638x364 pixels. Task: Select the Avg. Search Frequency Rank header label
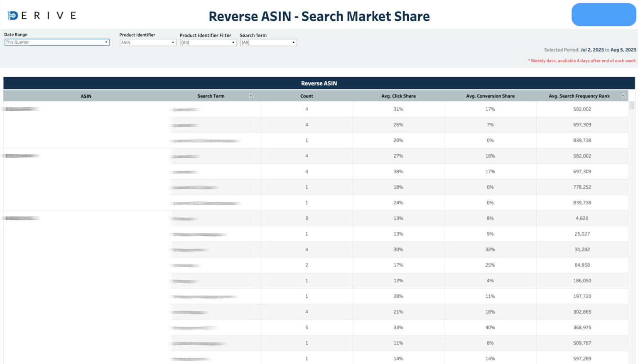pos(579,96)
